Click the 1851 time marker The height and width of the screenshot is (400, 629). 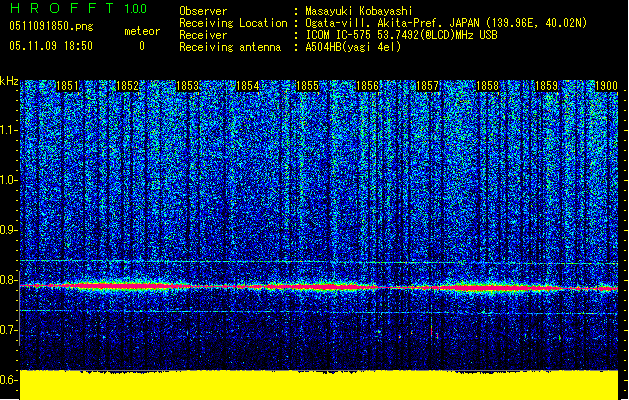[67, 86]
